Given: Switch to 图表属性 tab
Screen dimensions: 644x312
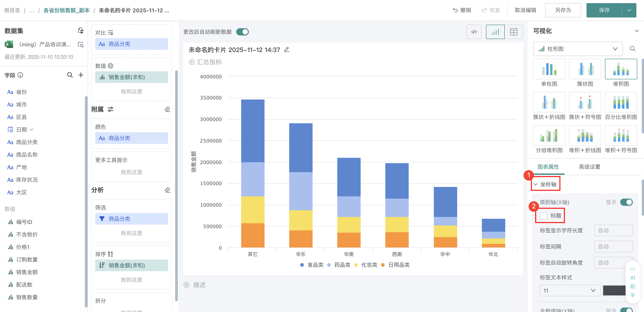Looking at the screenshot, I should pos(548,167).
